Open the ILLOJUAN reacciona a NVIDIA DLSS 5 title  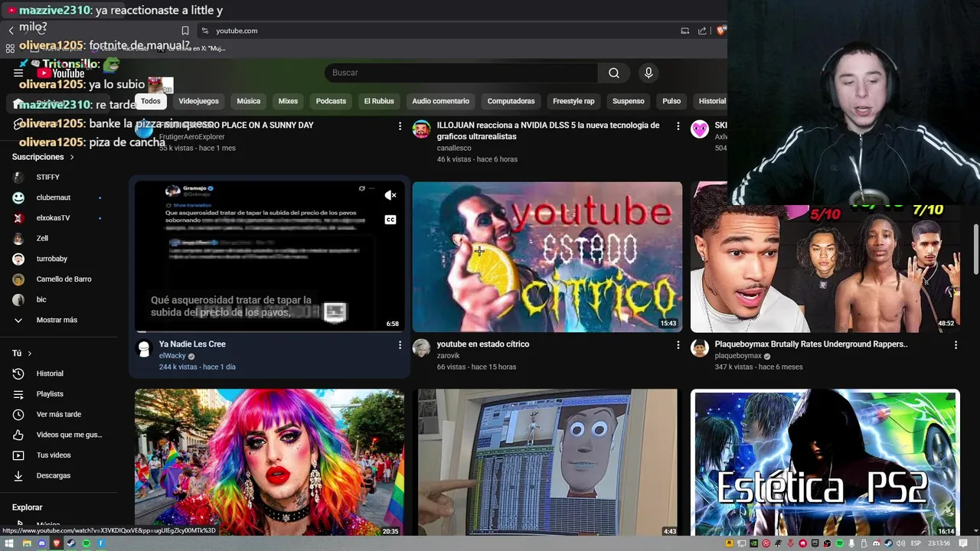[x=548, y=131]
